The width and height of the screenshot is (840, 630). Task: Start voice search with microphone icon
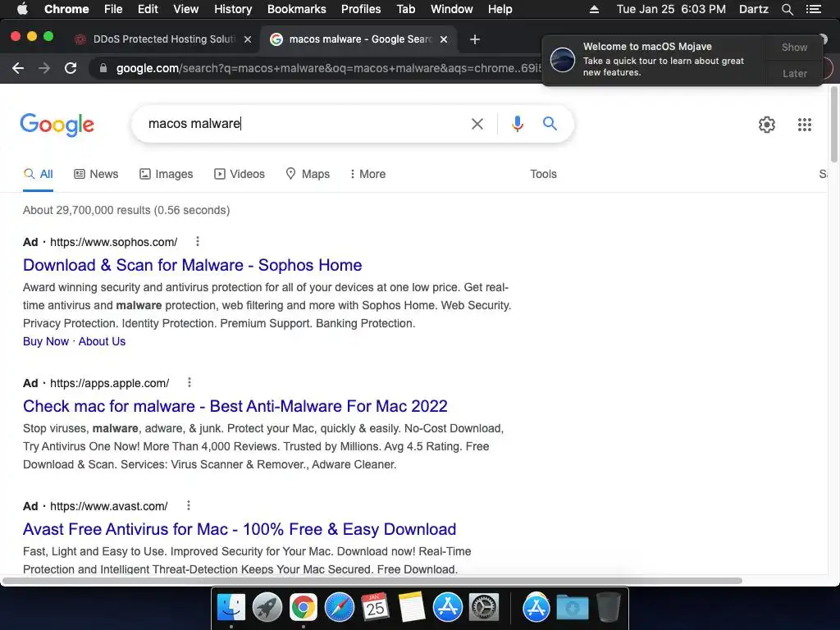click(517, 124)
